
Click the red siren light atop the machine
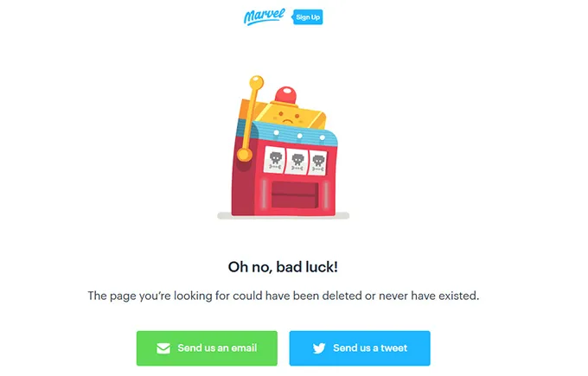(x=286, y=94)
